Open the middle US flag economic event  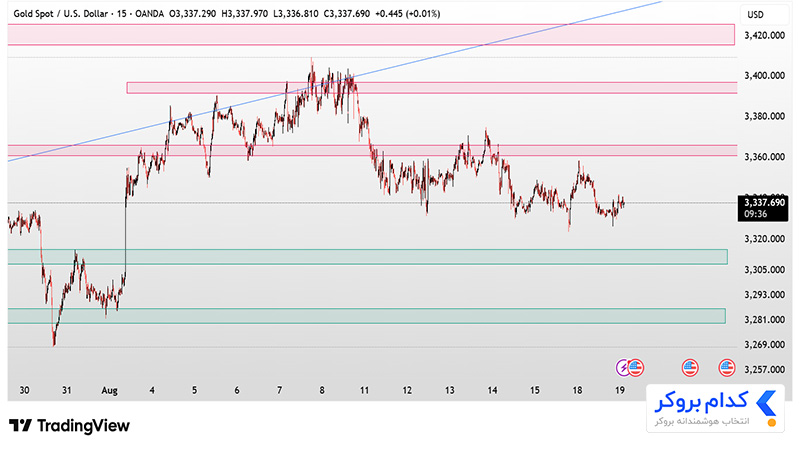coord(690,367)
